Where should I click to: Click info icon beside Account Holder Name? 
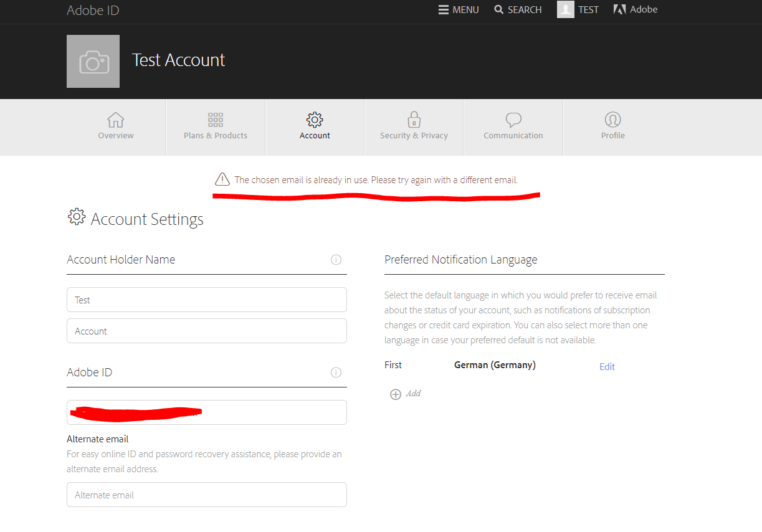(336, 260)
